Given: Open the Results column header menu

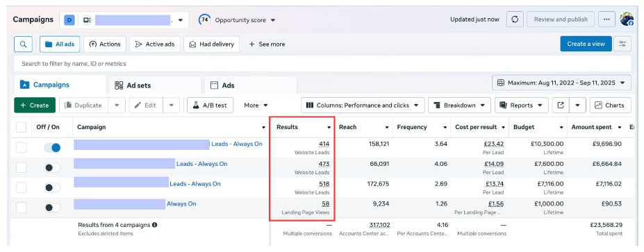Looking at the screenshot, I should 329,128.
